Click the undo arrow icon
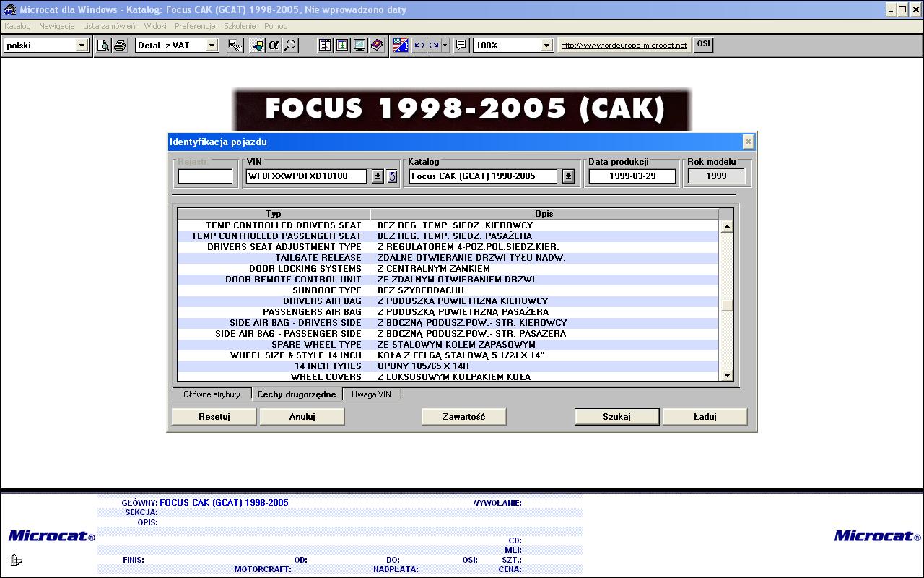 pos(419,45)
